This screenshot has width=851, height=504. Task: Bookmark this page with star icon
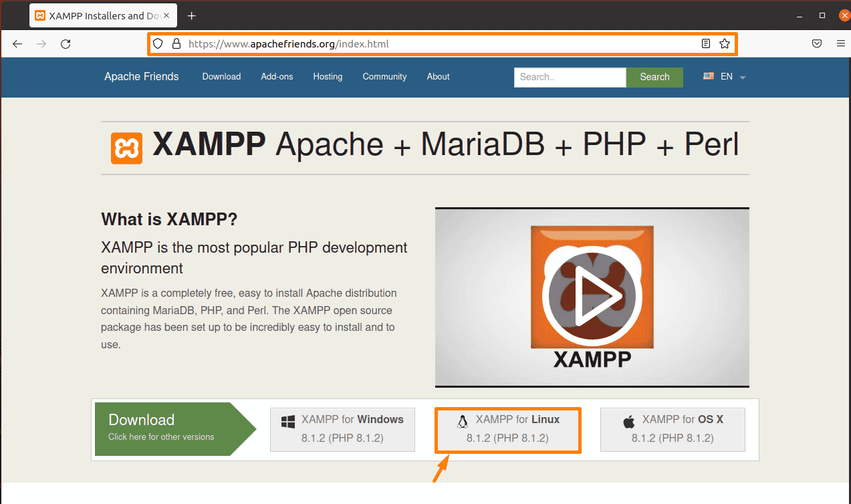pos(725,44)
